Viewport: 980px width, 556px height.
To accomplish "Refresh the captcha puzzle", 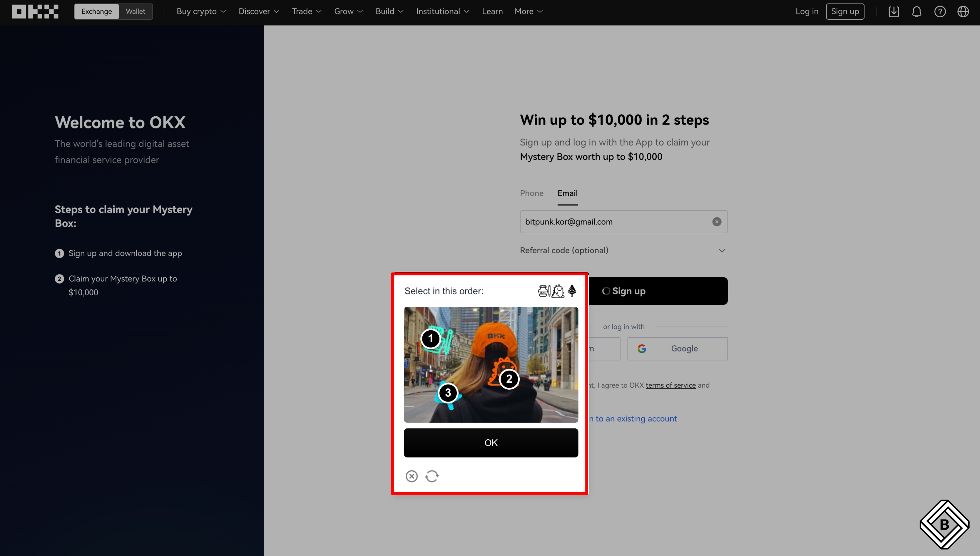I will (432, 476).
